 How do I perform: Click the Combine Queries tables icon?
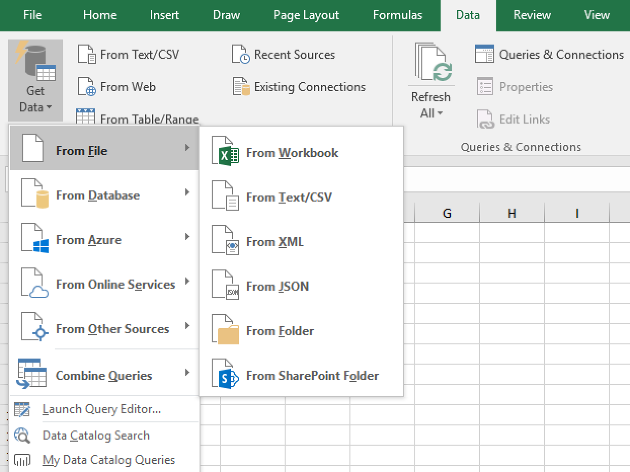coord(32,374)
